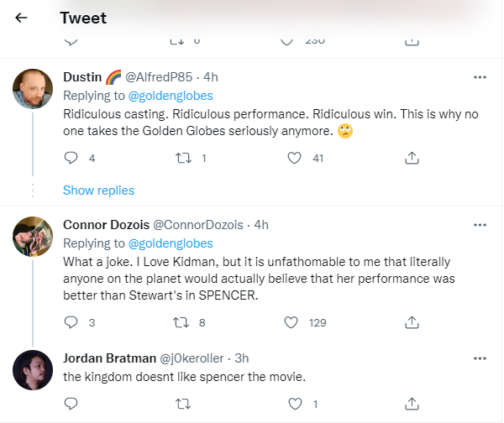This screenshot has height=423, width=504.
Task: Open more options on Connor Dozois's tweet
Action: click(480, 225)
